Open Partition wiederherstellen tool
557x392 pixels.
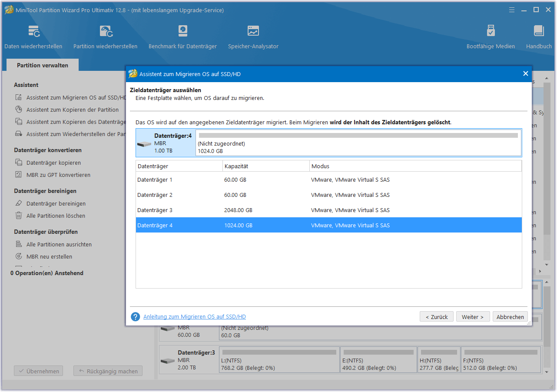click(x=106, y=37)
